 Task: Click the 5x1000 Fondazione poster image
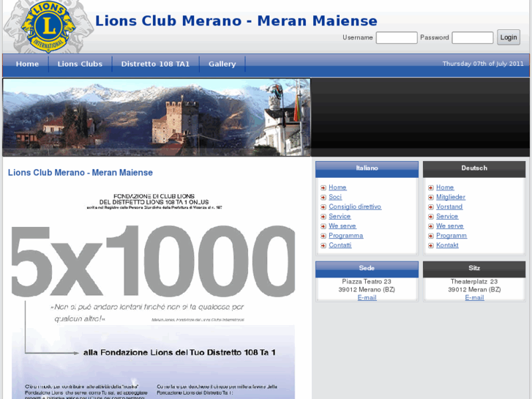click(x=153, y=295)
